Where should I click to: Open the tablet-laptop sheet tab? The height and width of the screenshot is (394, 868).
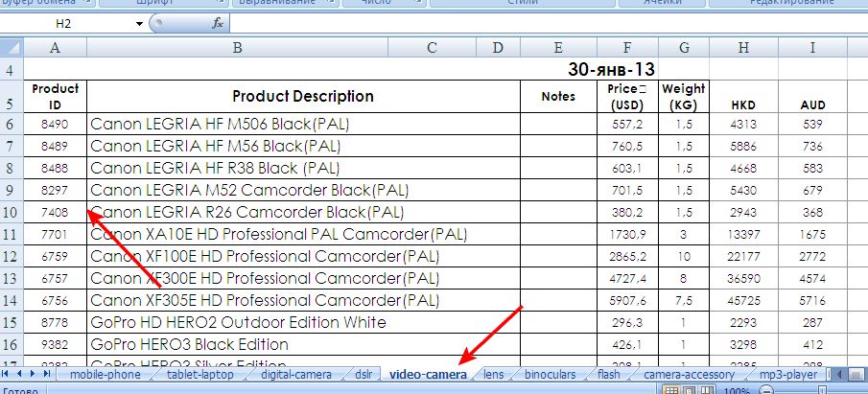coord(199,375)
